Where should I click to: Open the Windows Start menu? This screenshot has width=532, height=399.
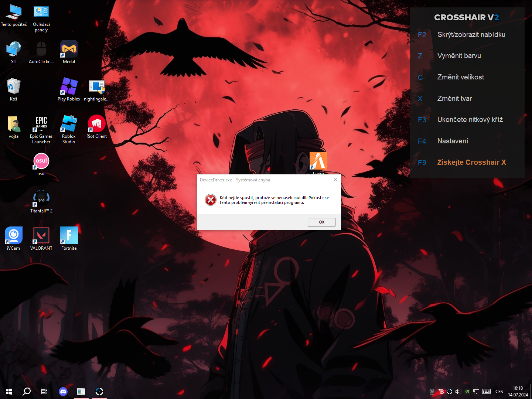pyautogui.click(x=9, y=392)
